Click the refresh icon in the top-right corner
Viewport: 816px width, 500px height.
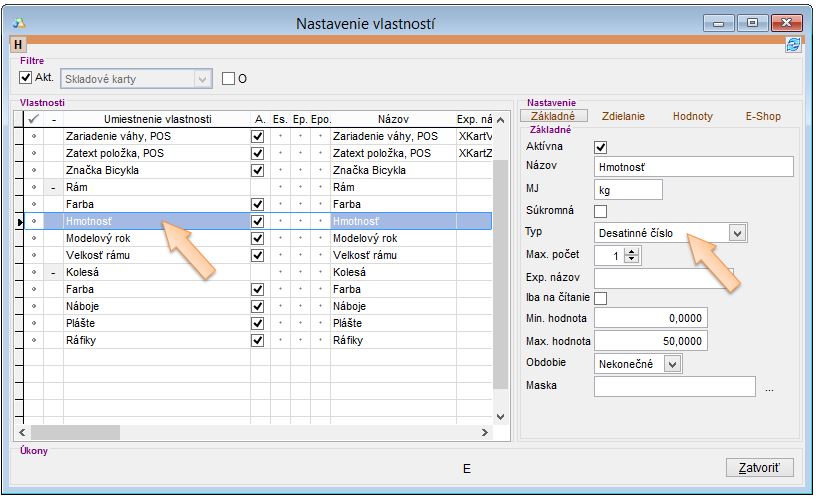[793, 45]
